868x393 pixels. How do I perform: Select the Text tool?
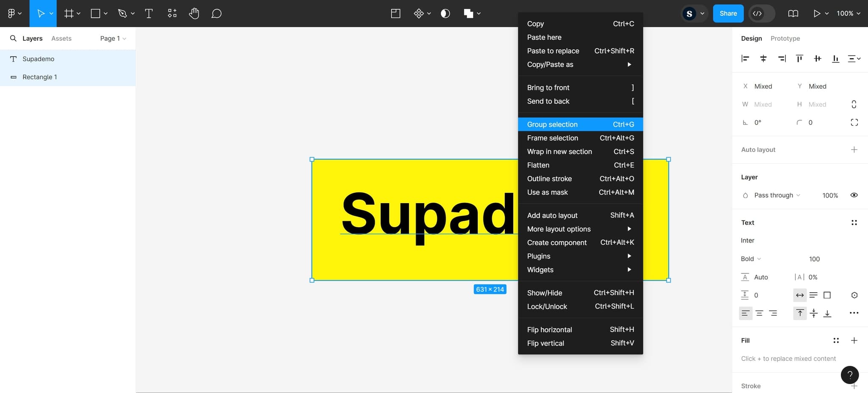click(x=149, y=13)
